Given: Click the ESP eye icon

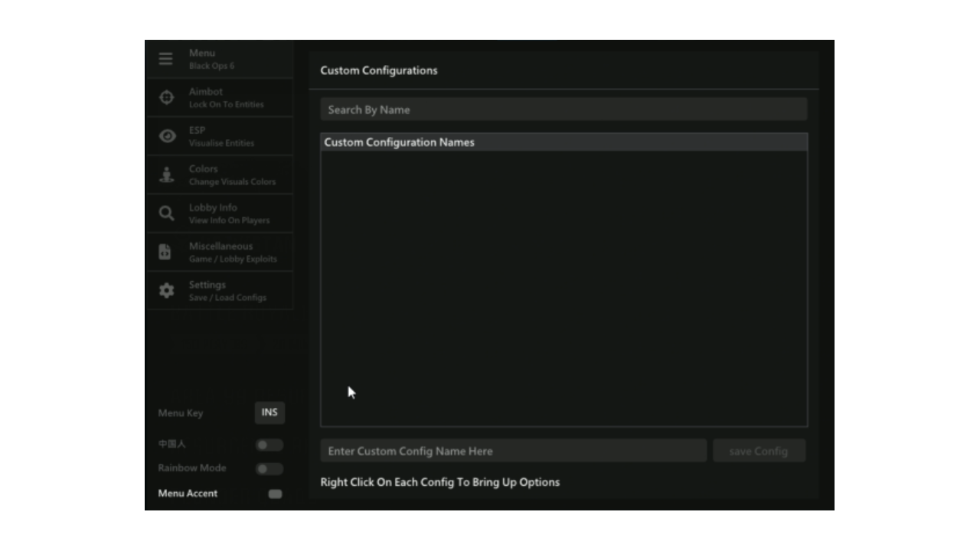Looking at the screenshot, I should tap(167, 136).
